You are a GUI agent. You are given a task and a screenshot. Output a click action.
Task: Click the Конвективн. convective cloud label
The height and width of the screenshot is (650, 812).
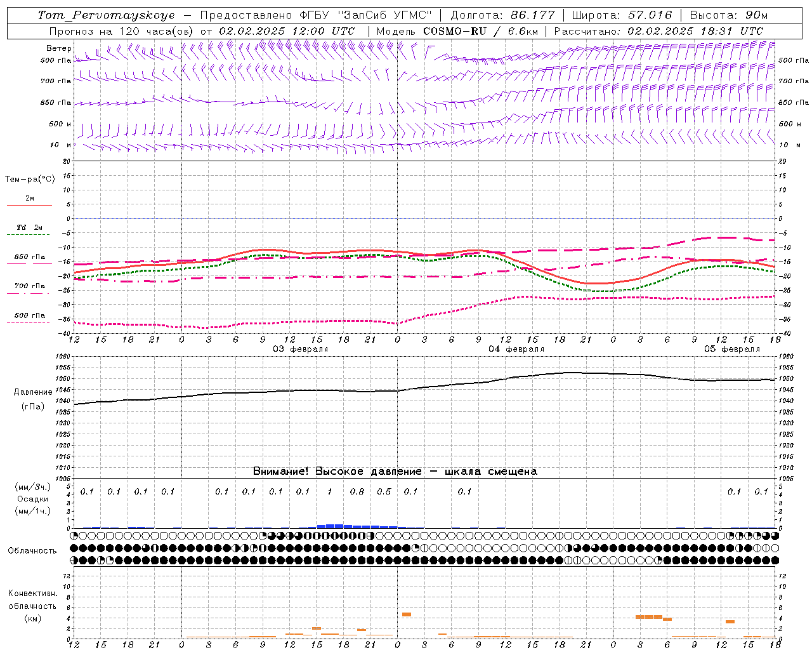[33, 594]
